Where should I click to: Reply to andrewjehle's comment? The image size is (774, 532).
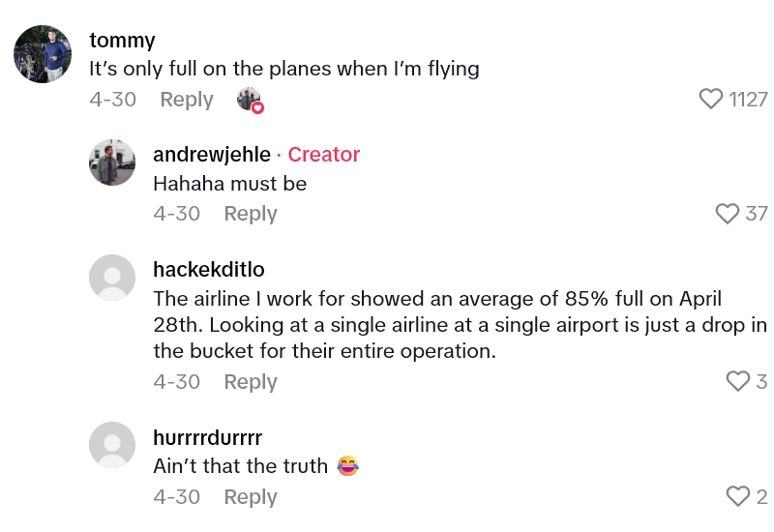[x=251, y=214]
